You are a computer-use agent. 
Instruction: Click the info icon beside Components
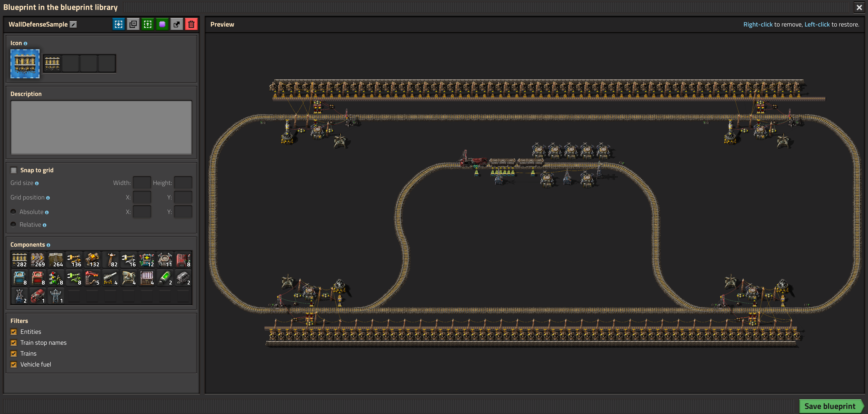pos(48,245)
